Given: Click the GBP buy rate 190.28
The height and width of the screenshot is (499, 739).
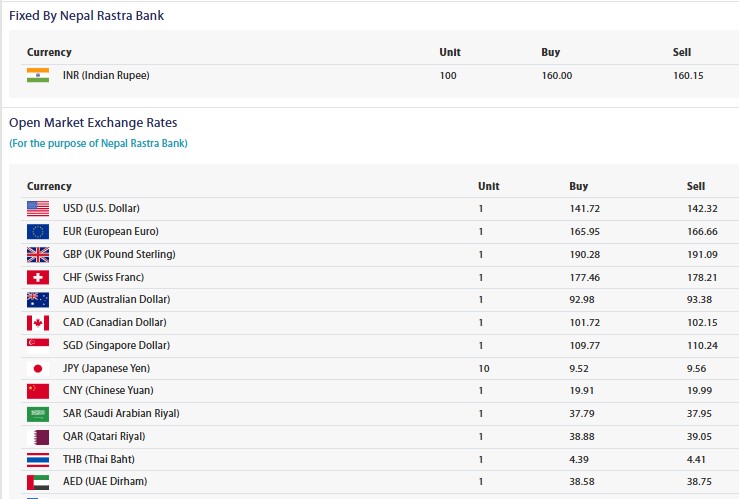Looking at the screenshot, I should [x=585, y=254].
